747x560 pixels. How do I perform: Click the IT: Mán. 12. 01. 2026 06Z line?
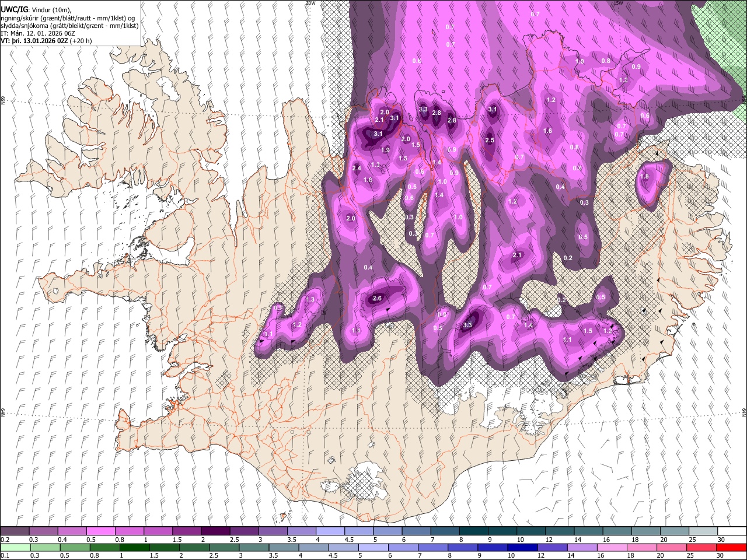pos(37,34)
